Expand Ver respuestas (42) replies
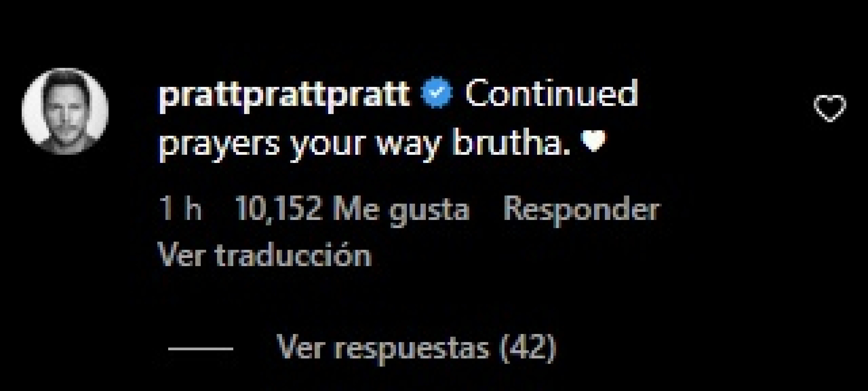The width and height of the screenshot is (868, 391). click(416, 348)
